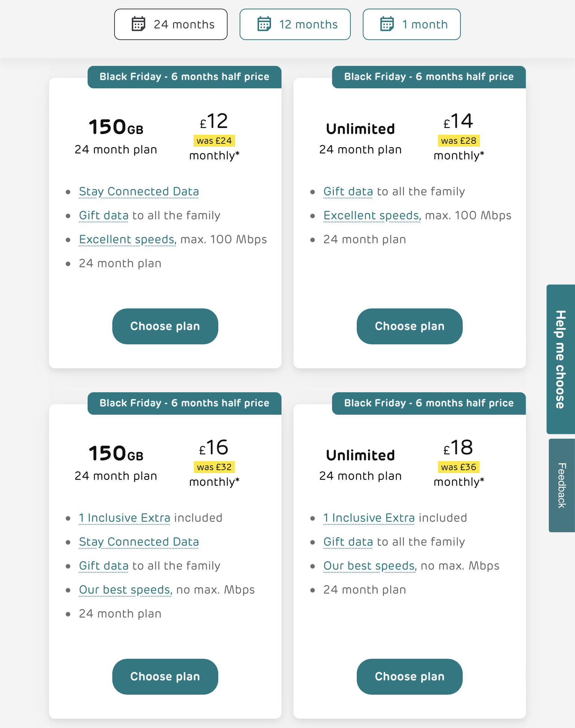Screen dimensions: 575x728
Task: Open Our best speeds link in £18 plan
Action: [370, 566]
